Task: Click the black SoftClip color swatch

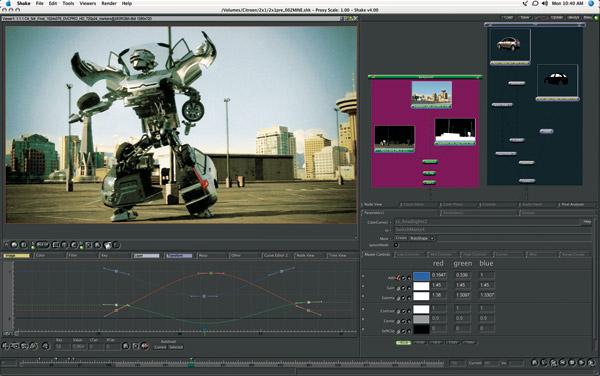Action: point(421,329)
